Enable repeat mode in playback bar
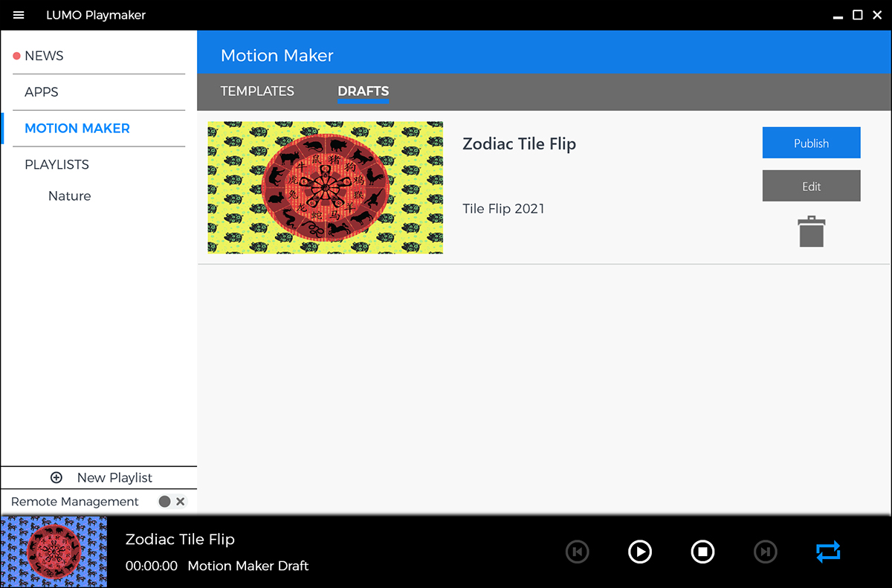 pyautogui.click(x=828, y=552)
